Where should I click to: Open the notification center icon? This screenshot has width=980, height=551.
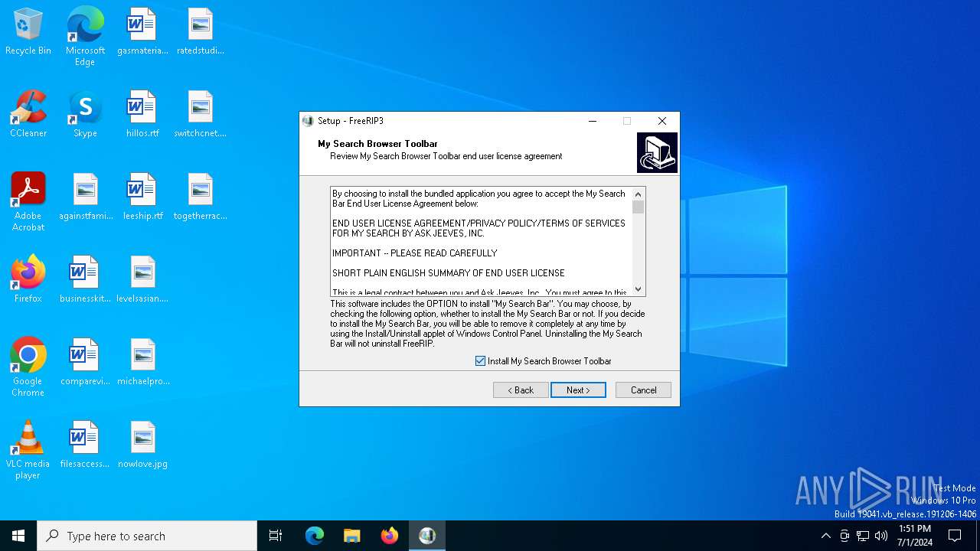[x=955, y=536]
